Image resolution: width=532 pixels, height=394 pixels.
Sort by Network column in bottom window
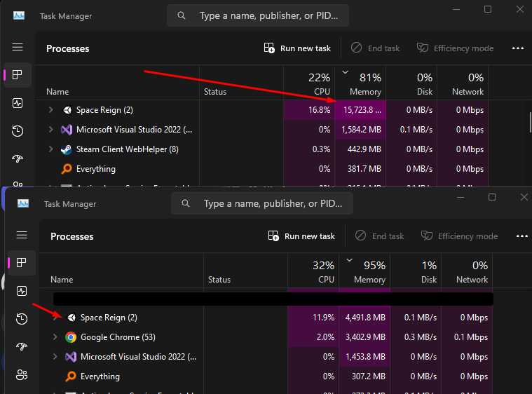[x=467, y=271]
